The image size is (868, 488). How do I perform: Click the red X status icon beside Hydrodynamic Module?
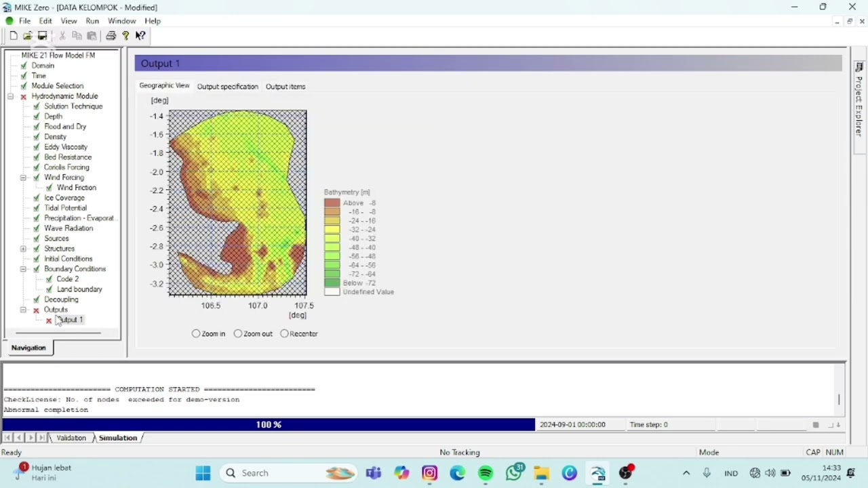24,96
